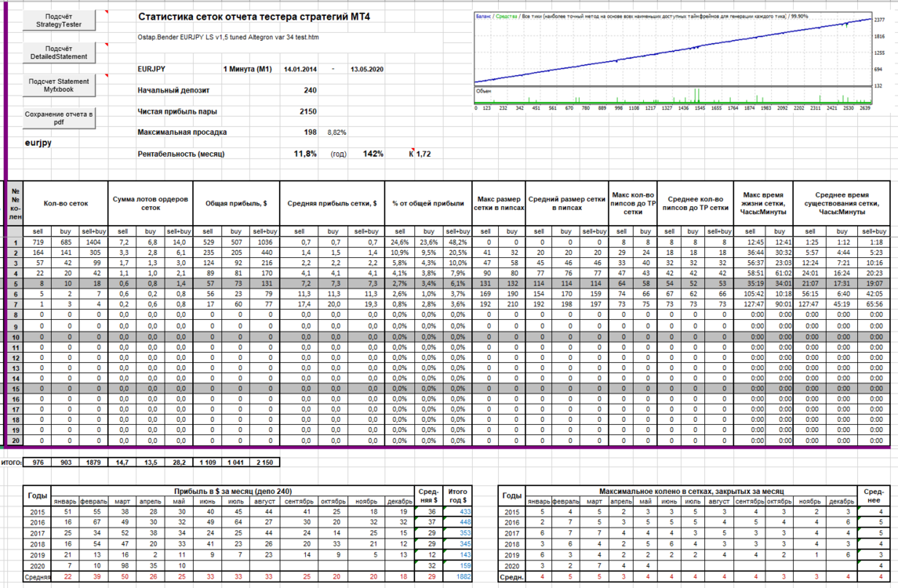Run the Подсчёт DetailedStatement button
Image resolution: width=898 pixels, height=588 pixels.
pyautogui.click(x=59, y=53)
